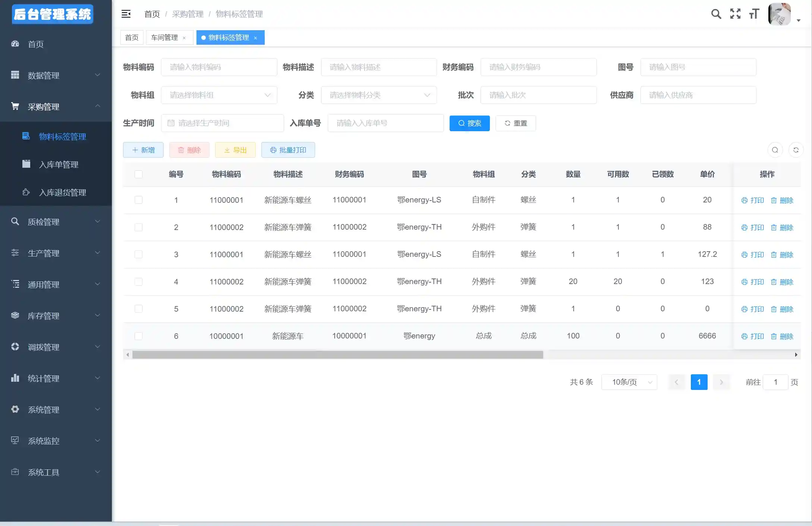The width and height of the screenshot is (812, 526).
Task: Toggle fullscreen with the expand icon
Action: click(x=735, y=14)
